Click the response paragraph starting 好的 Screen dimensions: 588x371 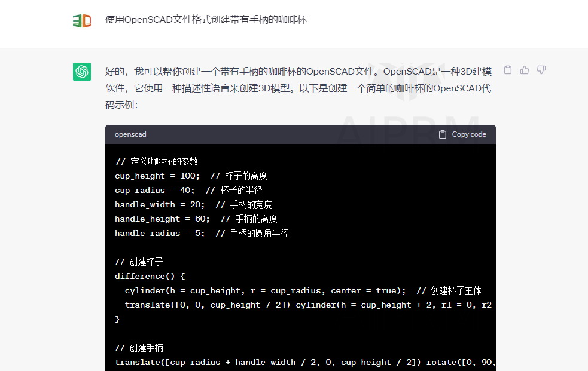coord(298,88)
